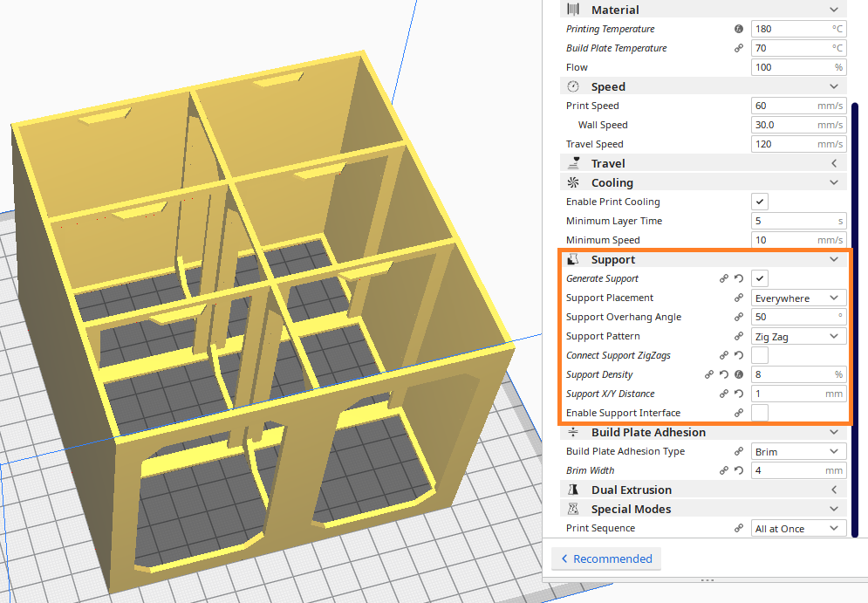The image size is (868, 603).
Task: Click the link icon for Support Placement
Action: [x=739, y=298]
